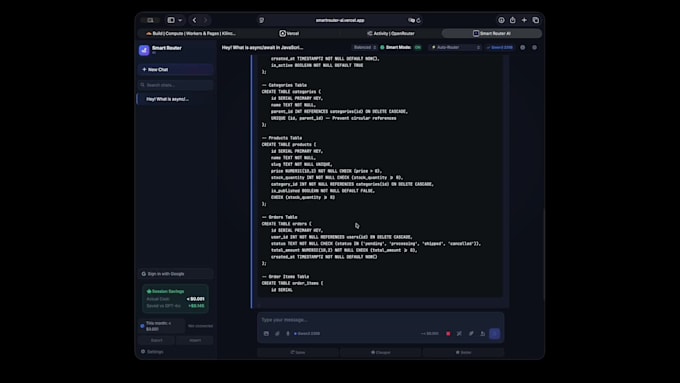The height and width of the screenshot is (383, 680).
Task: Stop generation with red stop button
Action: pyautogui.click(x=448, y=334)
